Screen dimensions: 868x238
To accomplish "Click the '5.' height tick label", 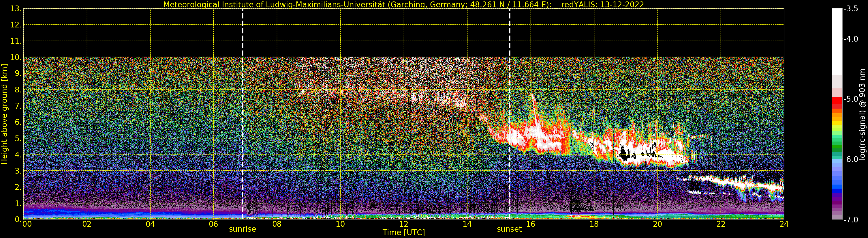I will pyautogui.click(x=18, y=138).
